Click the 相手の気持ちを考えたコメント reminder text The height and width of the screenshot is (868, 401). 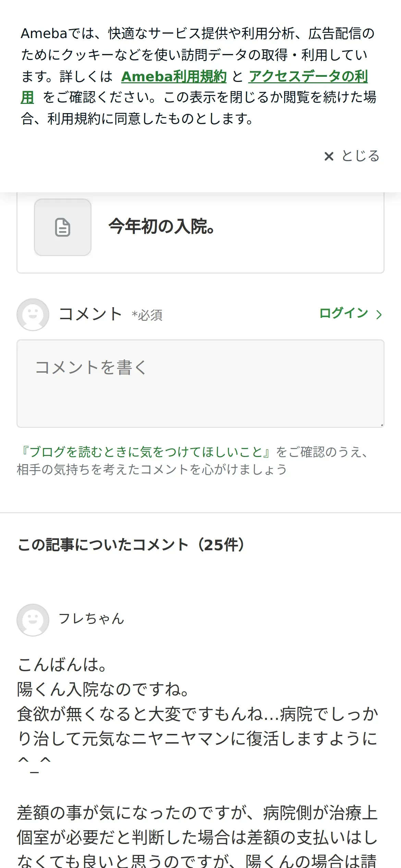151,469
